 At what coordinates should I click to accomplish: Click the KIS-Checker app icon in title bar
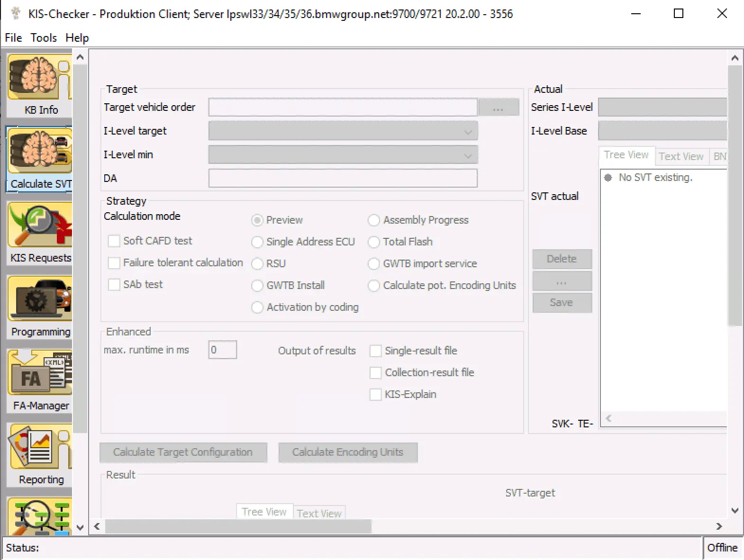point(15,14)
